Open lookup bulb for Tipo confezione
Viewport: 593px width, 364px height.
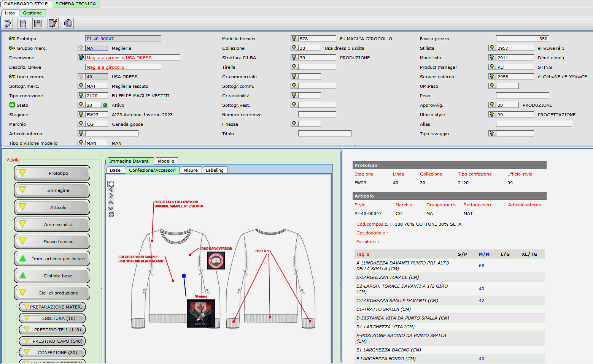point(81,95)
